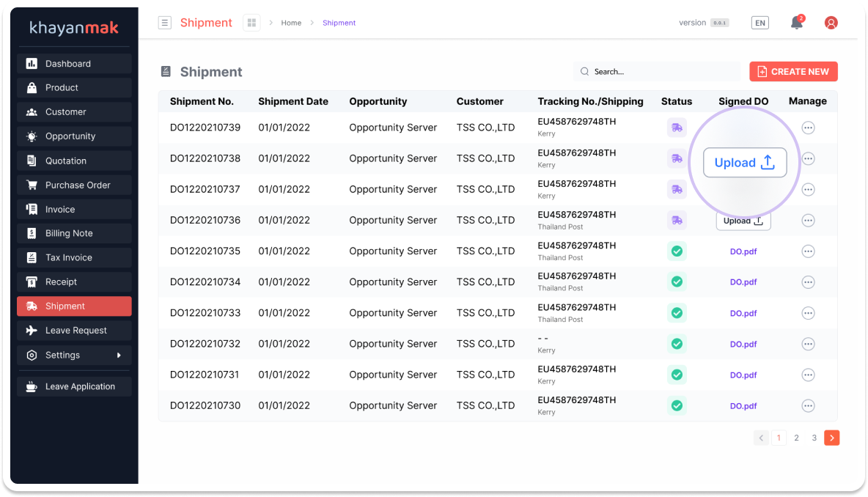The image size is (868, 497).
Task: Click green check status for DO1220210735
Action: pos(676,251)
